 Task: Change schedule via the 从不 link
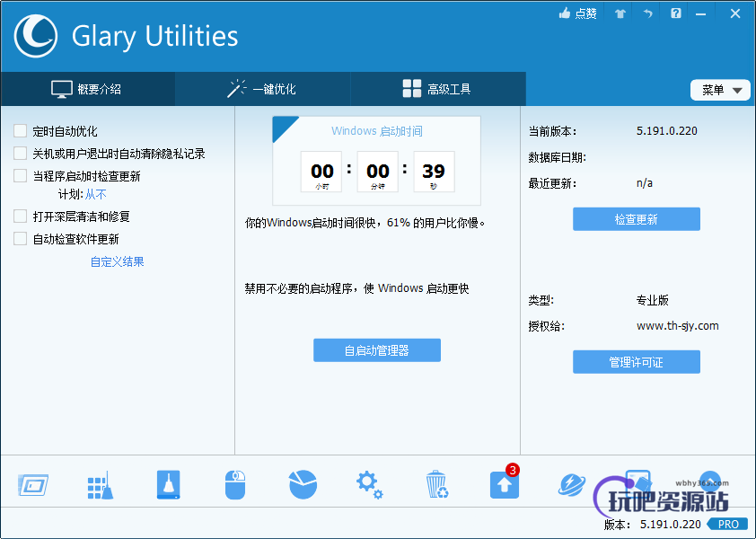pyautogui.click(x=96, y=194)
